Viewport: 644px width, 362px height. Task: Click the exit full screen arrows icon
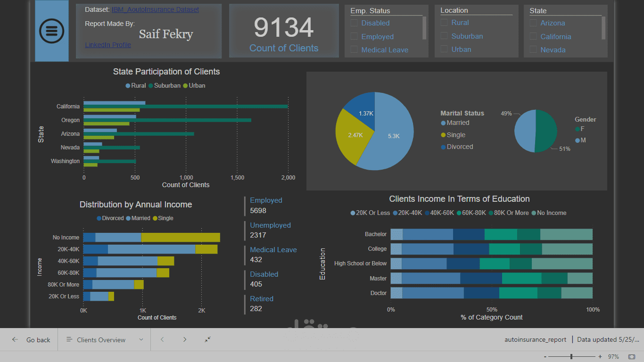tap(208, 339)
